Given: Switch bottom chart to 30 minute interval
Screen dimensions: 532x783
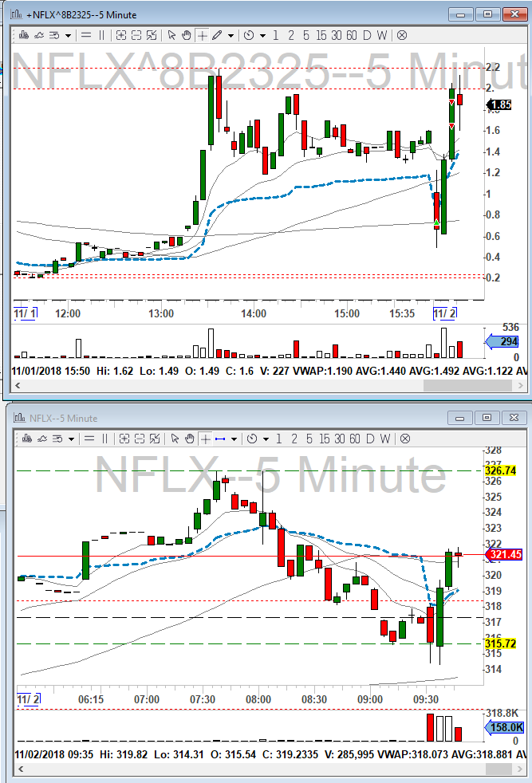Looking at the screenshot, I should tap(340, 439).
